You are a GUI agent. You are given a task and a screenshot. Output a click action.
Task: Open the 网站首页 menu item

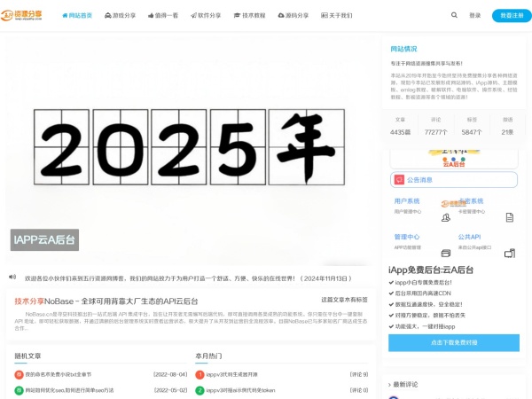(x=77, y=16)
